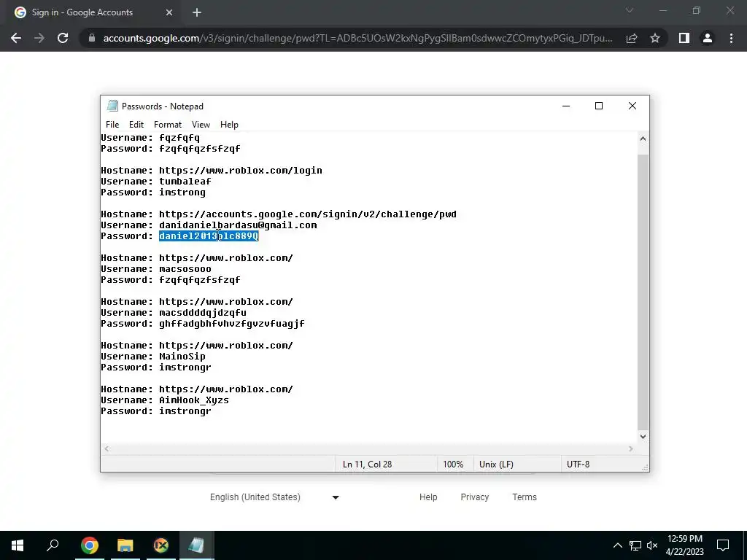Open the share page icon in address bar

coord(632,38)
